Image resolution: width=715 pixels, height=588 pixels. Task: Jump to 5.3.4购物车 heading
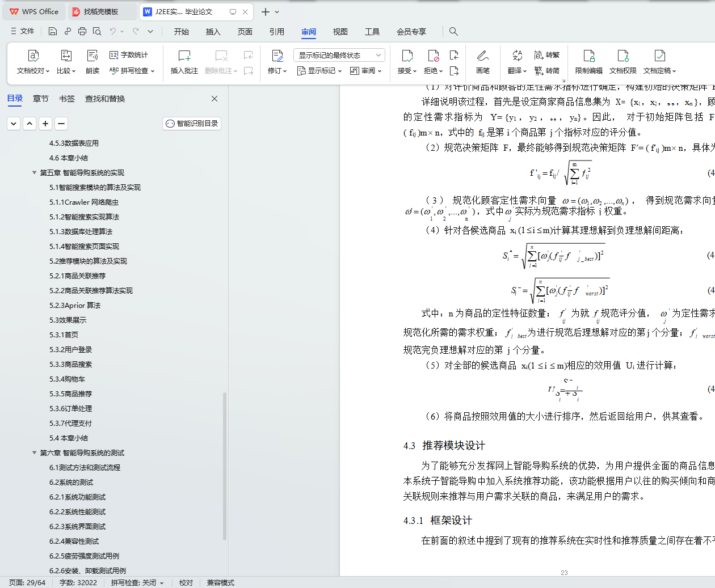click(67, 379)
